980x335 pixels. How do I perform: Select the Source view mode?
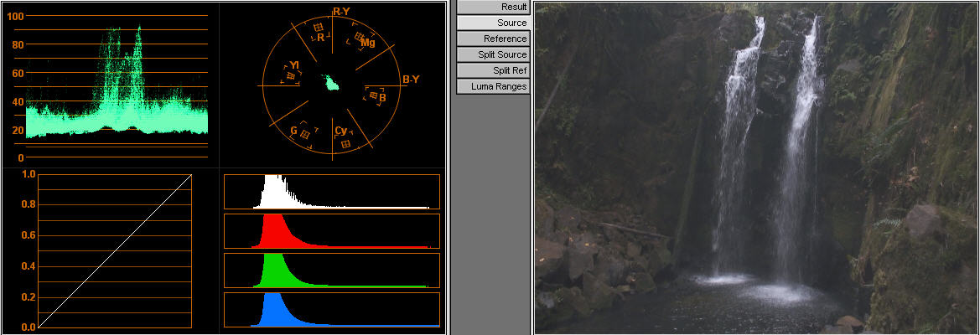(494, 23)
